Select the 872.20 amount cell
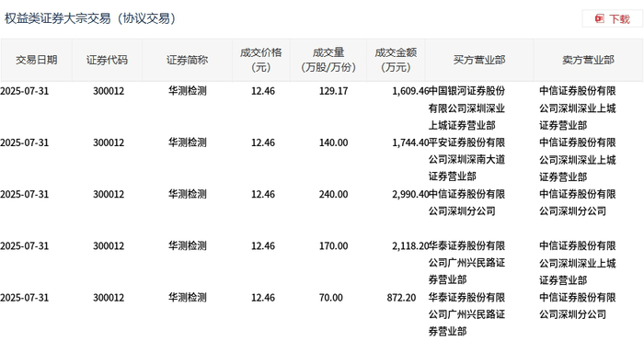Image resolution: width=644 pixels, height=341 pixels. (401, 298)
